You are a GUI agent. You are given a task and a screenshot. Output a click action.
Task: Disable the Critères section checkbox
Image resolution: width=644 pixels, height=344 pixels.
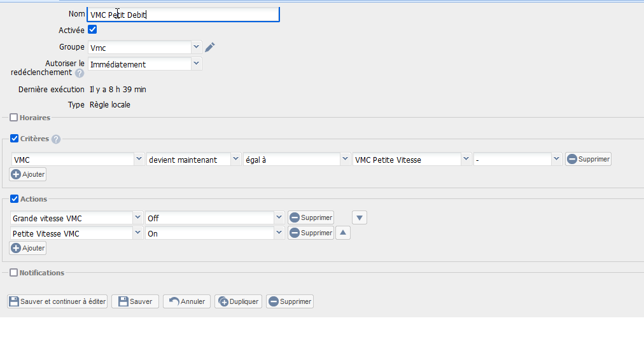tap(15, 139)
